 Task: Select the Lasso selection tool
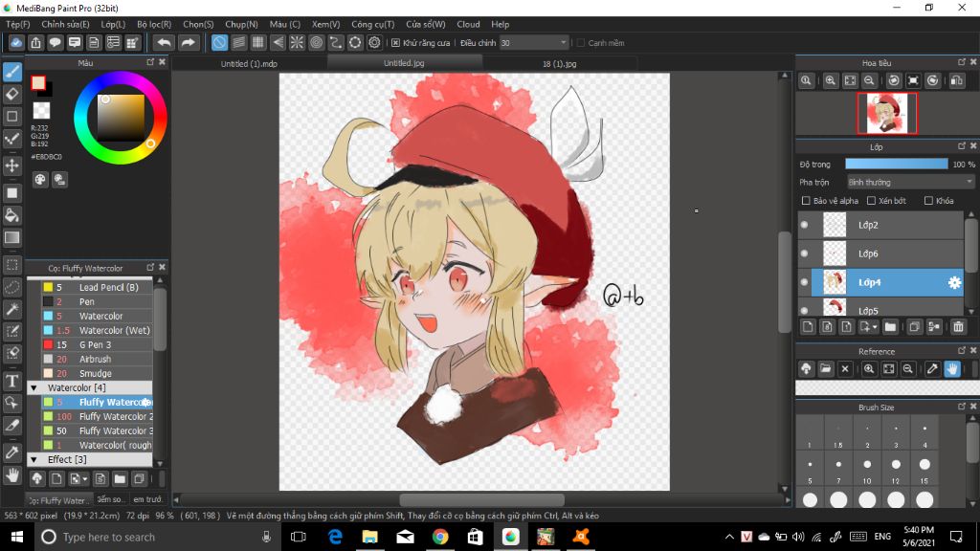pyautogui.click(x=11, y=287)
